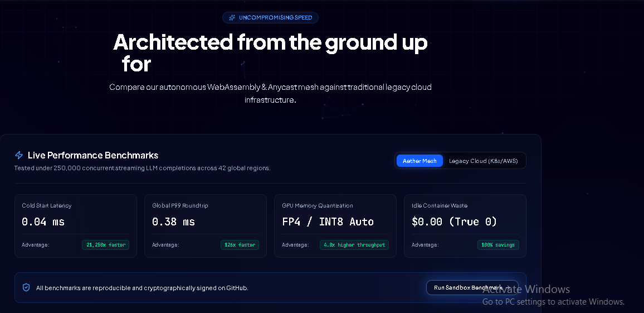Click the sparkle icon in Uncompromising Speed badge
Viewport: 644px width, 313px height.
coord(232,18)
